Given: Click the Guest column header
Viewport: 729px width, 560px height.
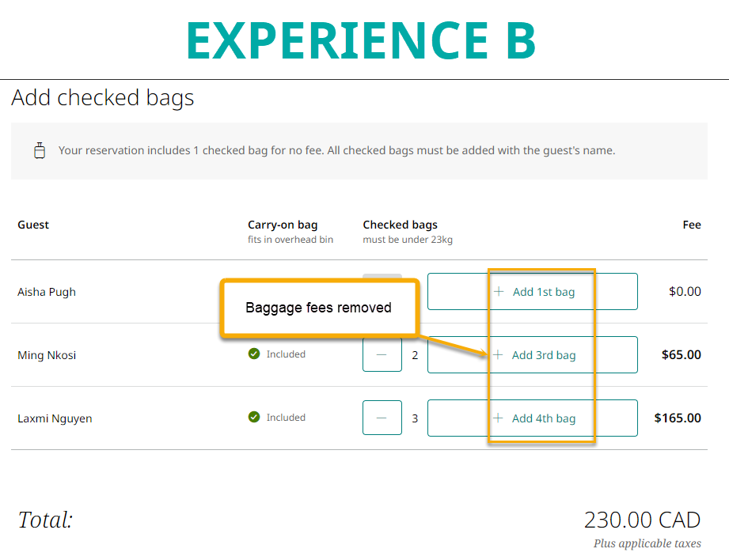Looking at the screenshot, I should pos(33,225).
